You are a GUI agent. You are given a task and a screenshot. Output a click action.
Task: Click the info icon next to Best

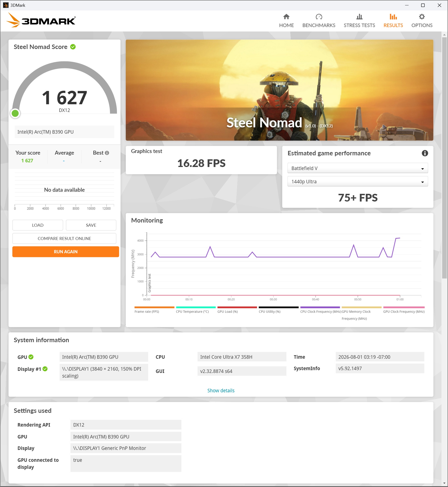(107, 153)
